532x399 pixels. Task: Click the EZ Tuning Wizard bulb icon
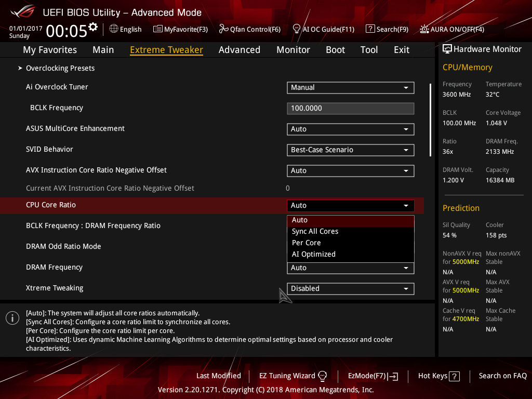coord(322,376)
